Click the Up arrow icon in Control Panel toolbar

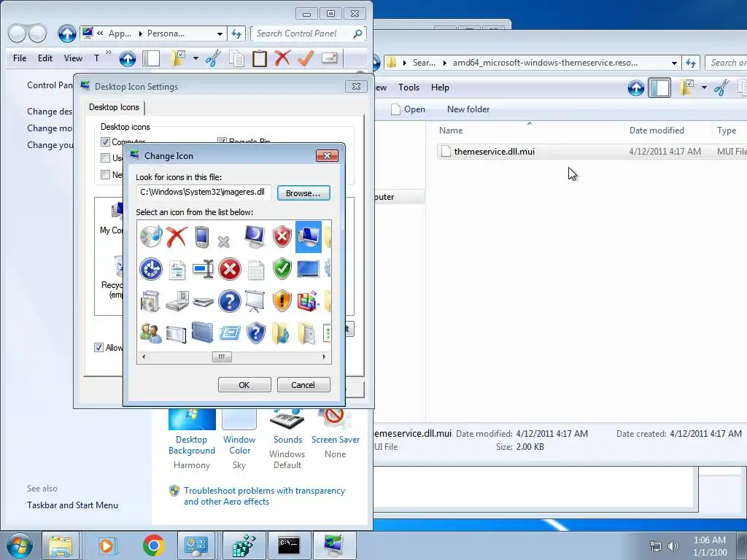click(127, 58)
